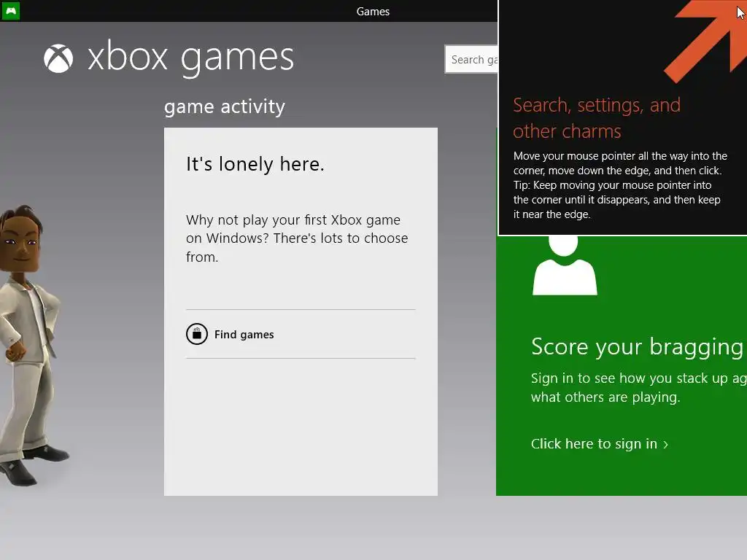The width and height of the screenshot is (747, 560).
Task: Click the Games app icon in title bar
Action: [10, 10]
